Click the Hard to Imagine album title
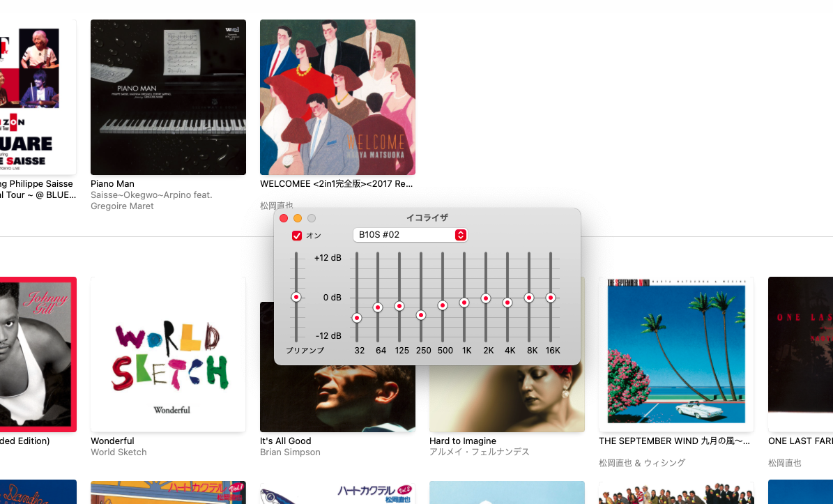The height and width of the screenshot is (504, 833). click(463, 441)
